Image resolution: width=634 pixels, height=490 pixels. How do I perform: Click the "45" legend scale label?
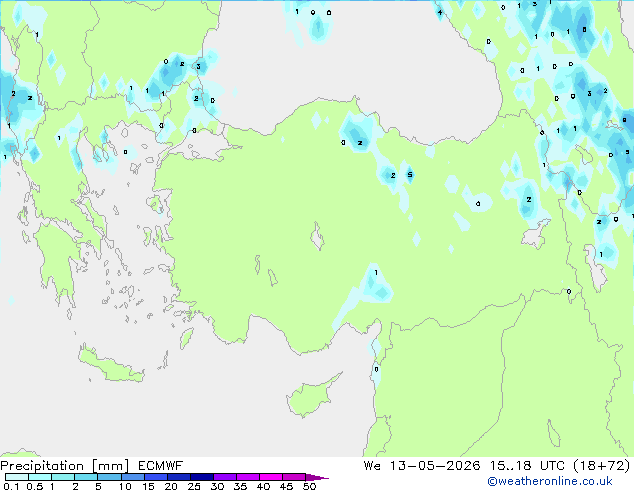click(x=286, y=486)
